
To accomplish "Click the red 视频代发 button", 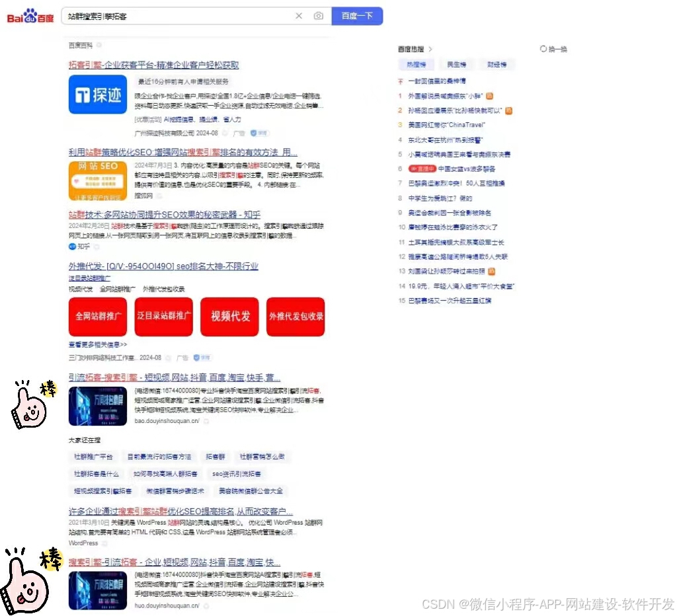I will point(229,317).
